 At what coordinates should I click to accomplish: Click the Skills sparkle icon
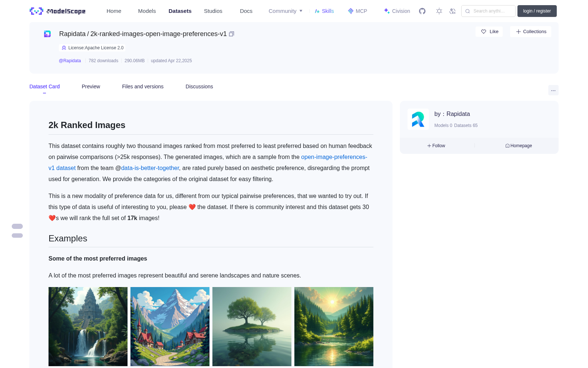(x=317, y=11)
